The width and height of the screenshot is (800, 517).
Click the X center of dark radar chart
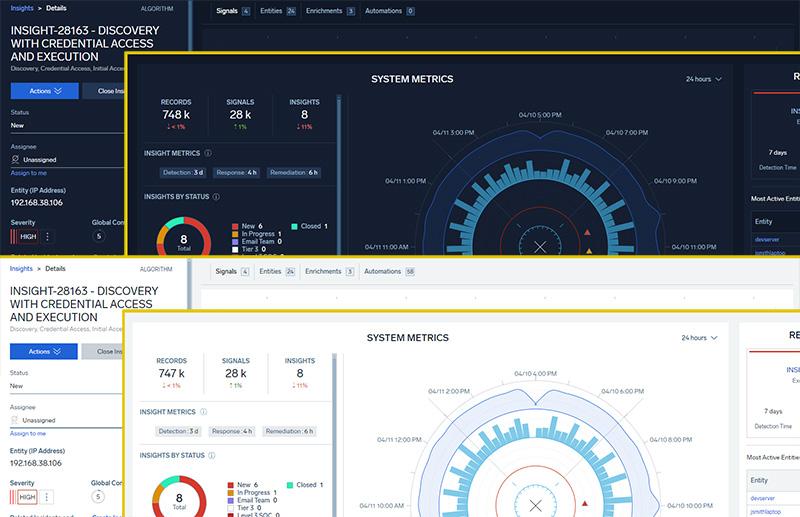540,247
